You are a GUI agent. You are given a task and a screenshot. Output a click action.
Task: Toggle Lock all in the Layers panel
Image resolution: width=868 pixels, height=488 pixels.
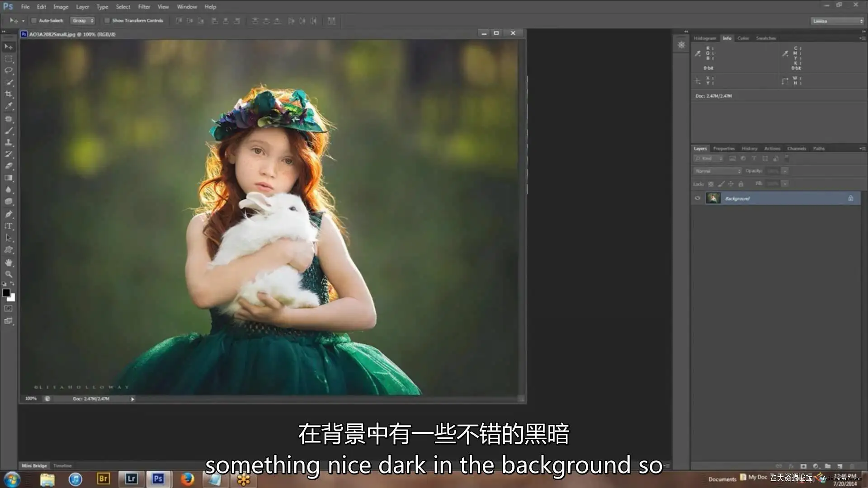tap(741, 184)
